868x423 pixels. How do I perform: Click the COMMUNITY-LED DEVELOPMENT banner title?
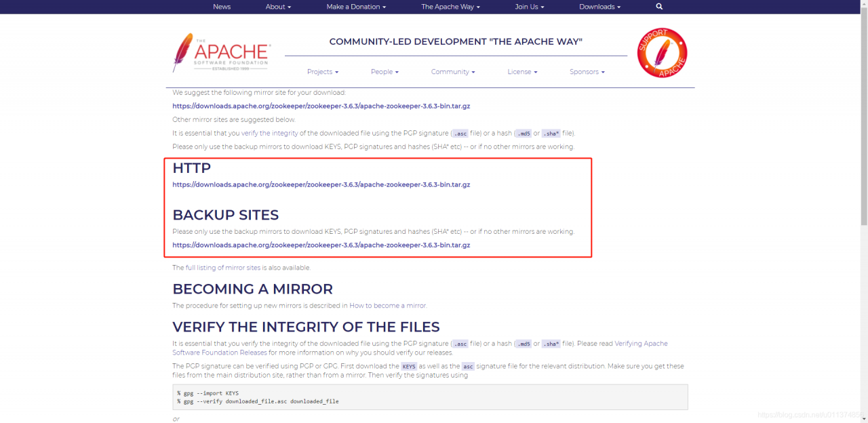[x=456, y=42]
